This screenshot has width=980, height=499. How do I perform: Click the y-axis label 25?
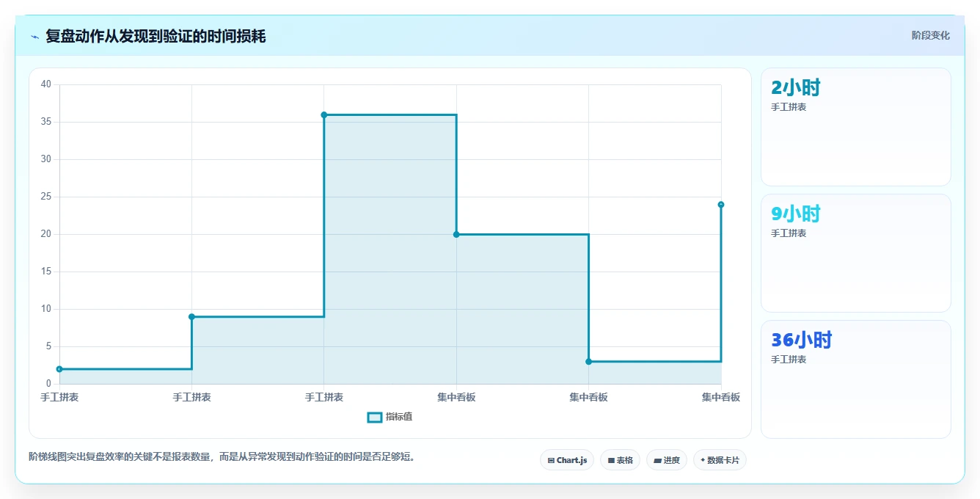46,197
